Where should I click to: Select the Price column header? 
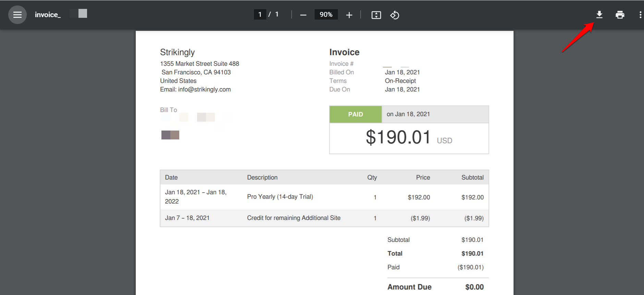pyautogui.click(x=423, y=177)
